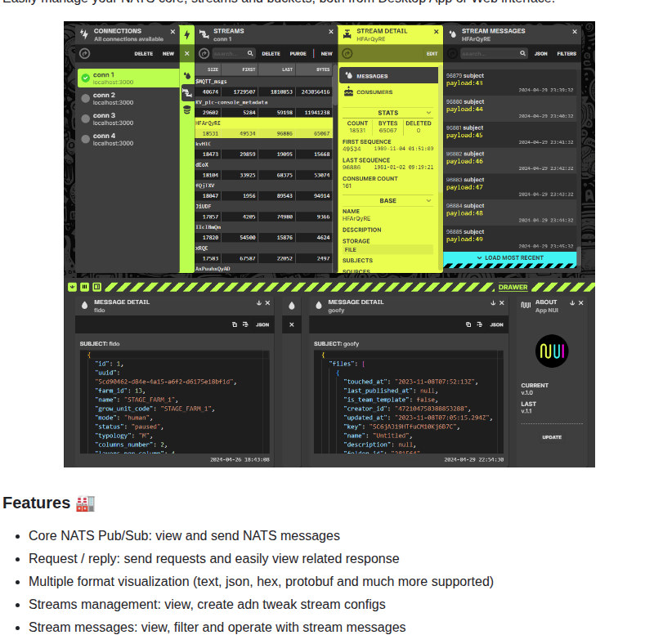This screenshot has height=644, width=654.
Task: Open JSON format selector in goofy message
Action: click(496, 324)
